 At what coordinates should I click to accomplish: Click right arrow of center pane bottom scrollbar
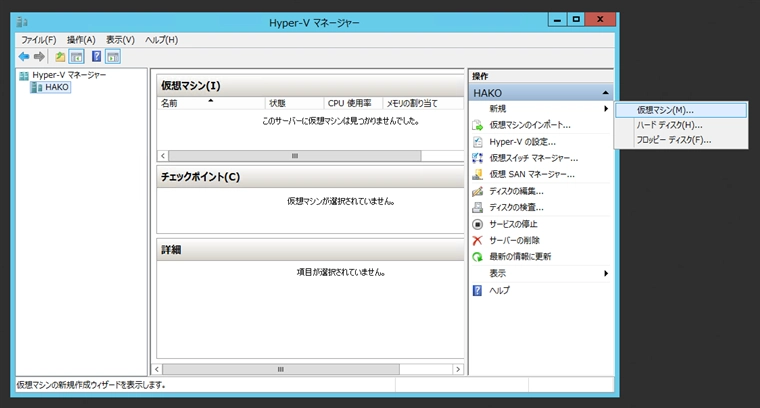pyautogui.click(x=458, y=369)
